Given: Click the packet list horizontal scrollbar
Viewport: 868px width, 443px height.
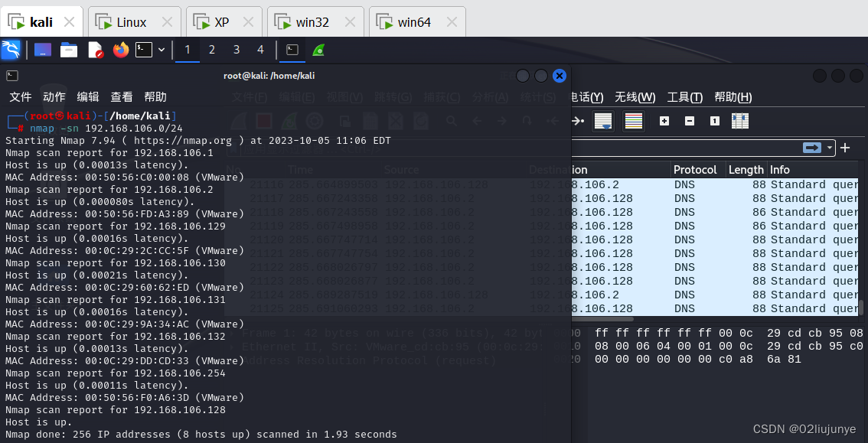Looking at the screenshot, I should (602, 319).
